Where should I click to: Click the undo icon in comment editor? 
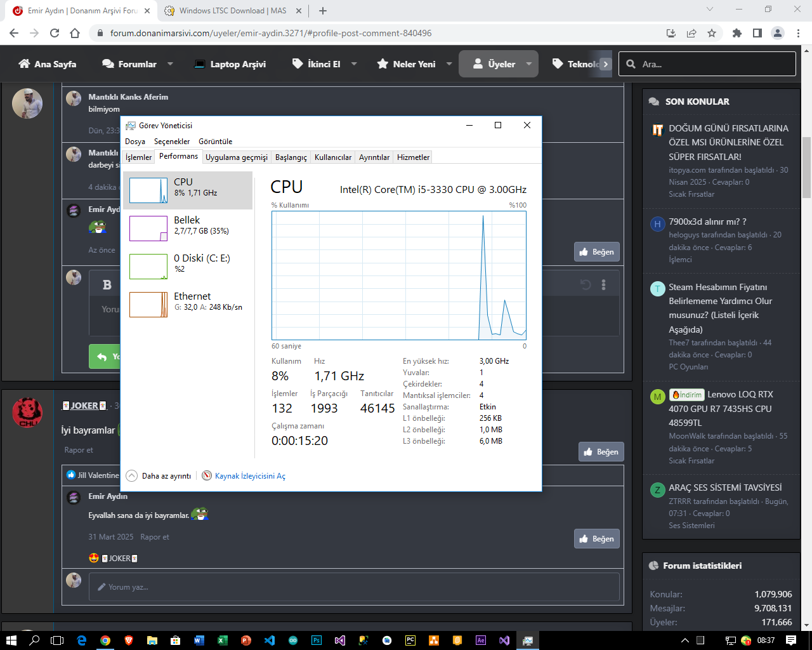(586, 285)
